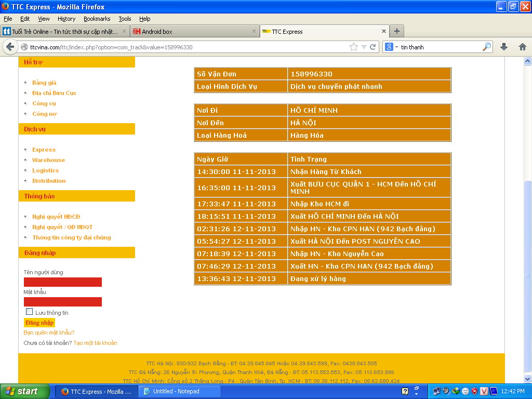
Task: Click the TTC Express Firefox taskbar item
Action: click(x=96, y=391)
